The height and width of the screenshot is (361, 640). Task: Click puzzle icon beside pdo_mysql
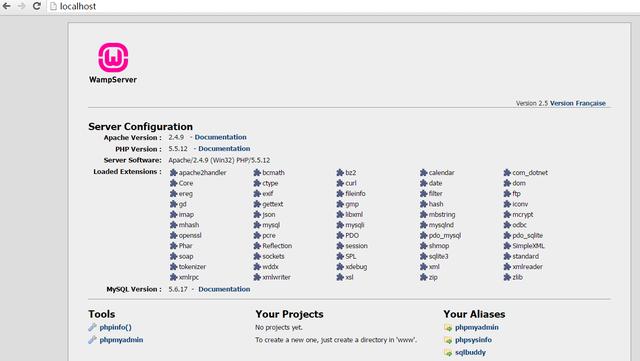point(423,236)
